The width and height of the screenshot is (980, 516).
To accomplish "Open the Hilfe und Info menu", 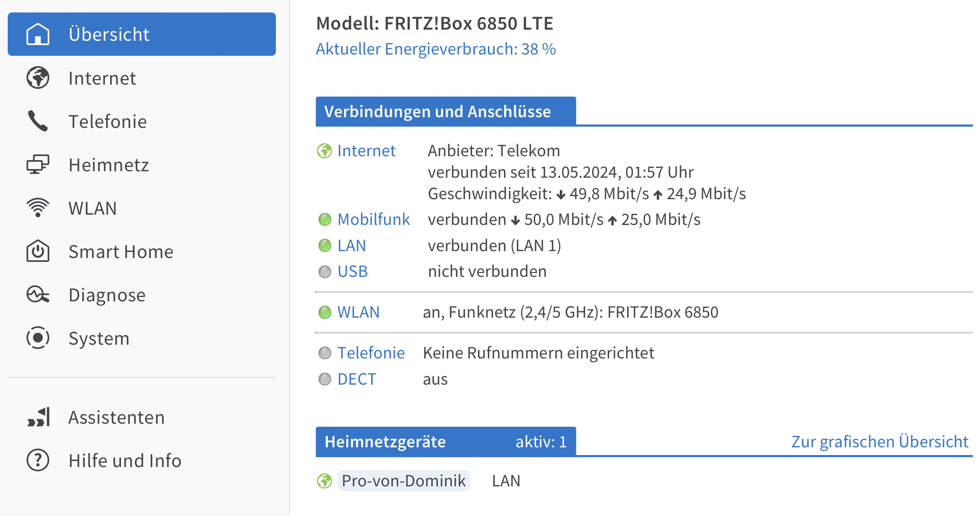I will [125, 461].
